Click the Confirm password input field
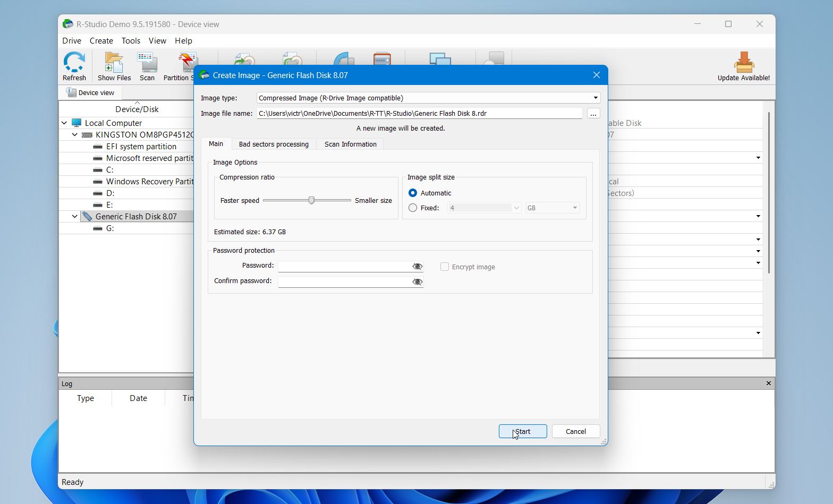The image size is (833, 504). (345, 281)
